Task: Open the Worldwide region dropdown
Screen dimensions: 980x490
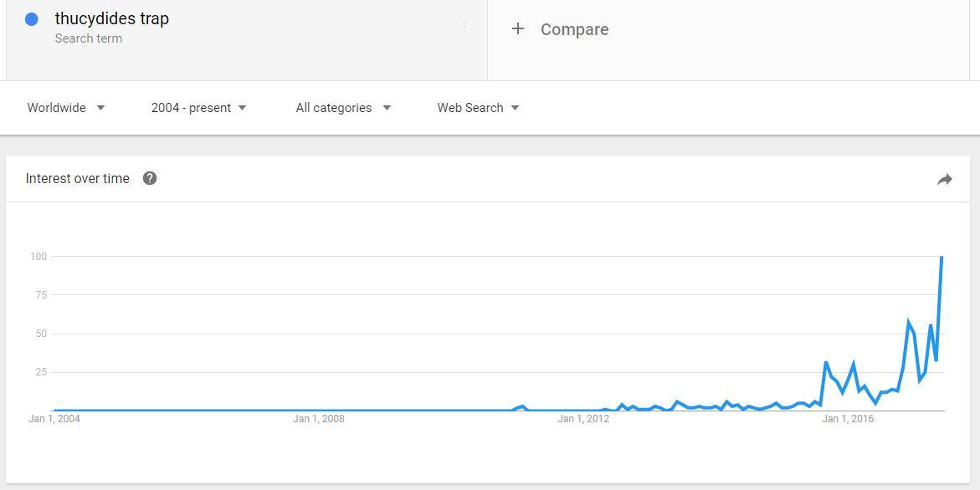Action: point(65,107)
